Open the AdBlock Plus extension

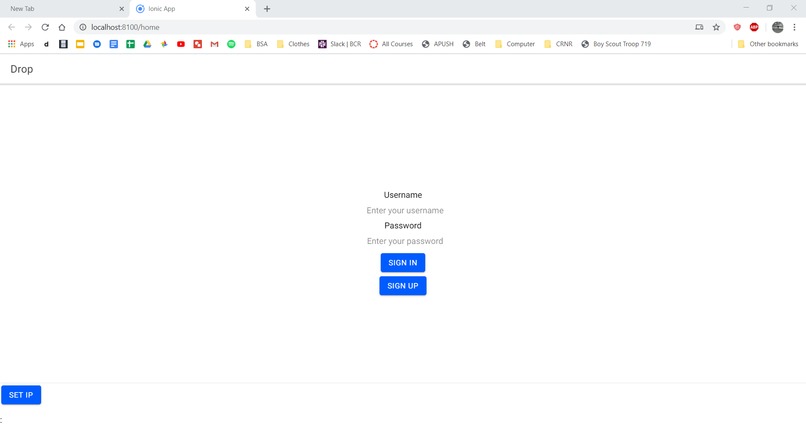click(754, 27)
